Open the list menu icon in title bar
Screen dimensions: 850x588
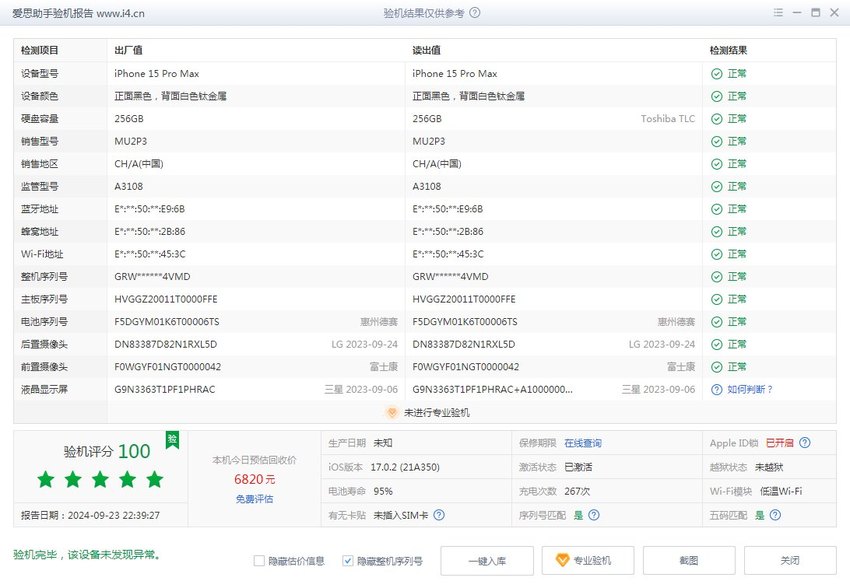tap(778, 12)
